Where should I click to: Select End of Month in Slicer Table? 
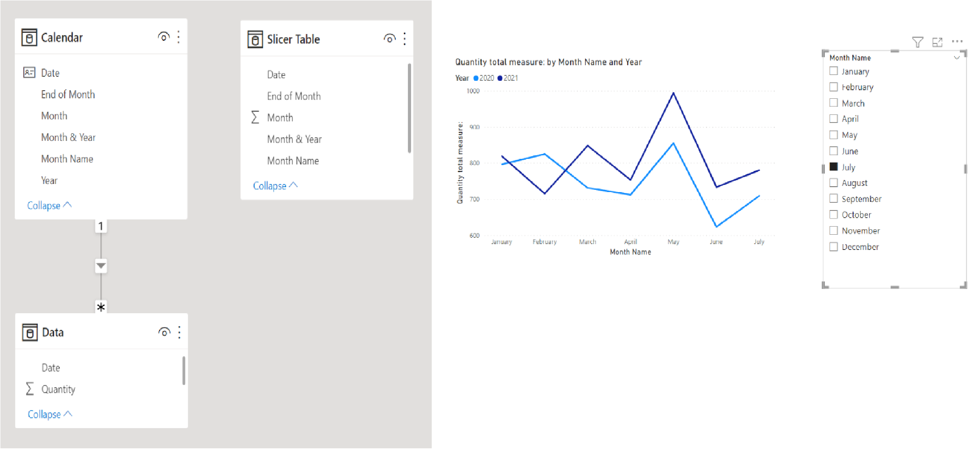click(x=294, y=96)
